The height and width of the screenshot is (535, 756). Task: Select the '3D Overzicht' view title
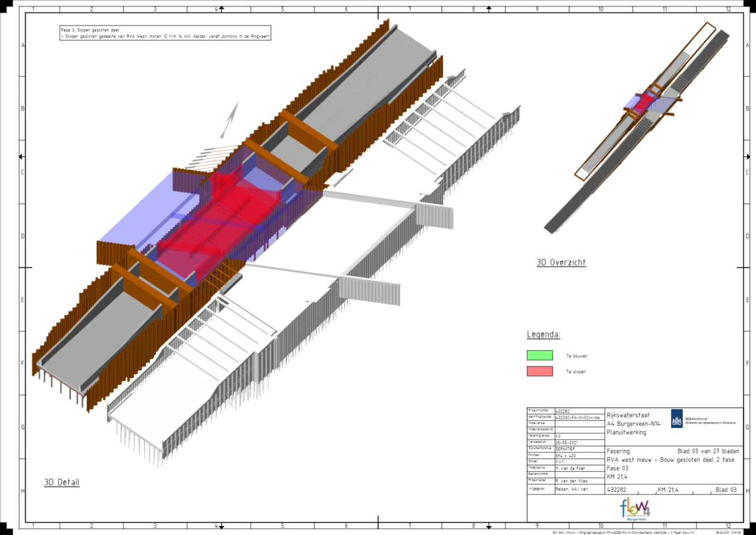coord(561,262)
